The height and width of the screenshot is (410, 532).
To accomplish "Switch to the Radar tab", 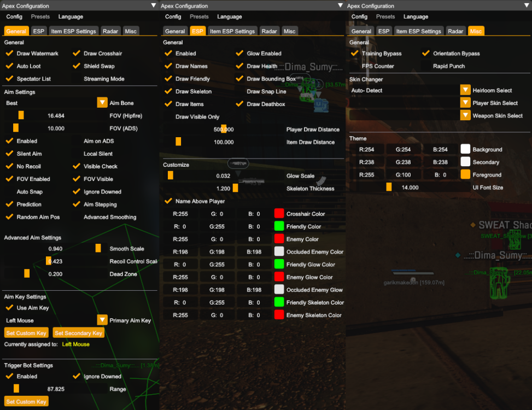I will click(x=110, y=31).
